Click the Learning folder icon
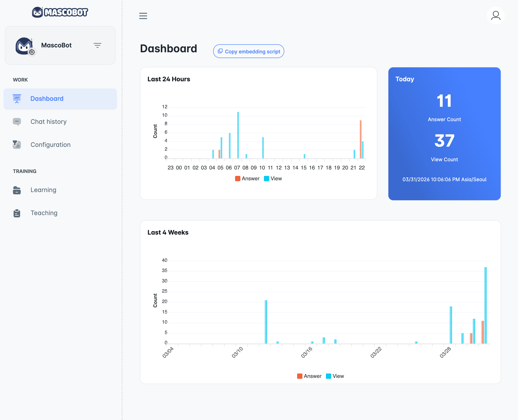 point(17,190)
